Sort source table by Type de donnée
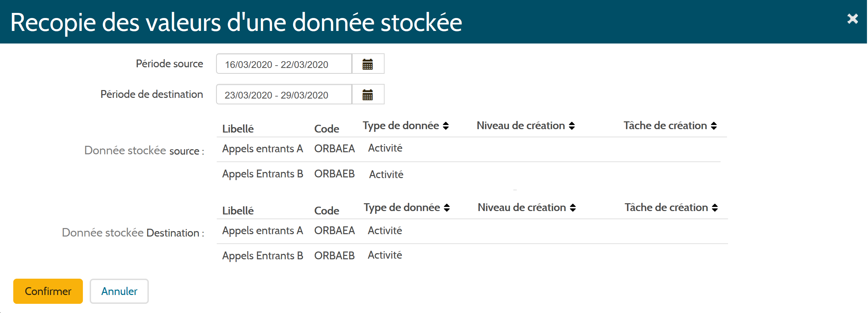This screenshot has width=868, height=313. point(446,126)
